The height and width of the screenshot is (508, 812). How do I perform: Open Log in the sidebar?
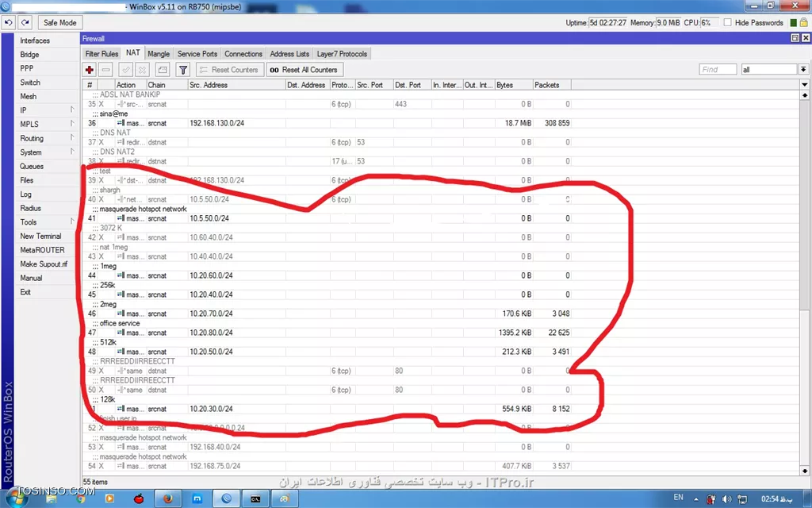[x=26, y=194]
